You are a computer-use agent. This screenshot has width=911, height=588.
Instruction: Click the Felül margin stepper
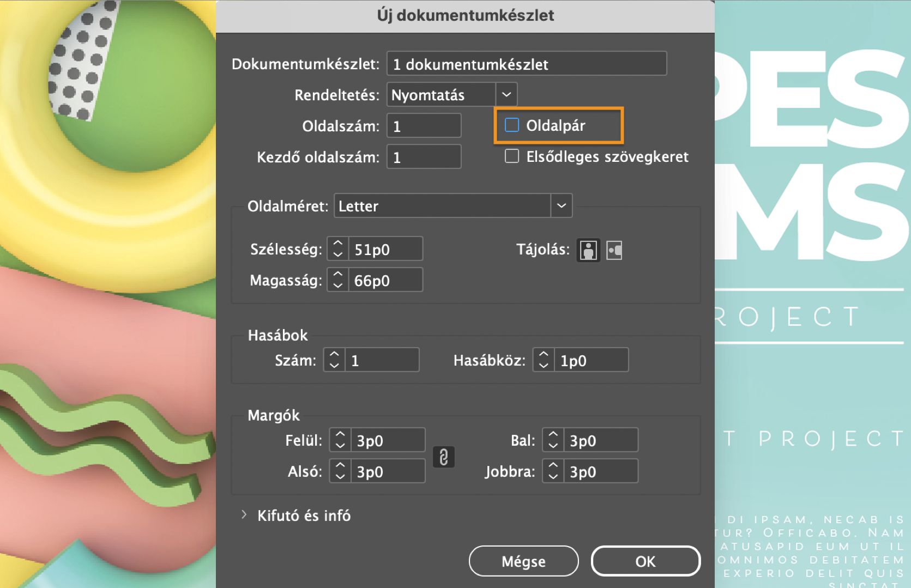pos(340,440)
